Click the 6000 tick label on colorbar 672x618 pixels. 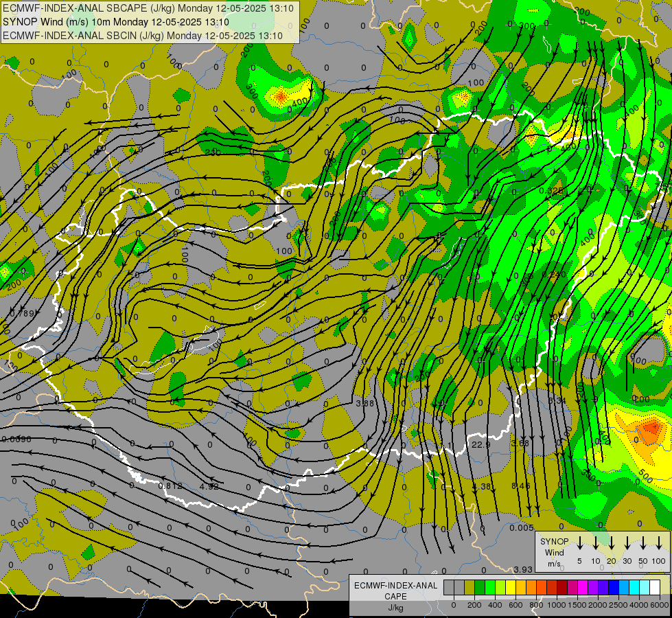pyautogui.click(x=660, y=605)
